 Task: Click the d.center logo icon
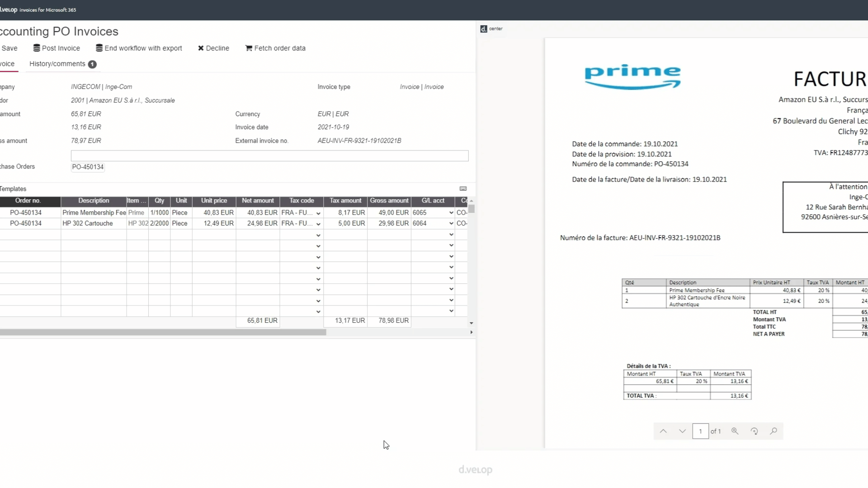click(484, 29)
